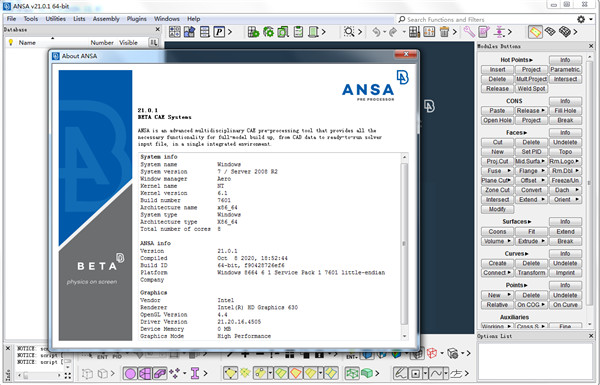Expand the settings gear dropdown arrow
Image resolution: width=600 pixels, height=385 pixels.
coord(591,19)
